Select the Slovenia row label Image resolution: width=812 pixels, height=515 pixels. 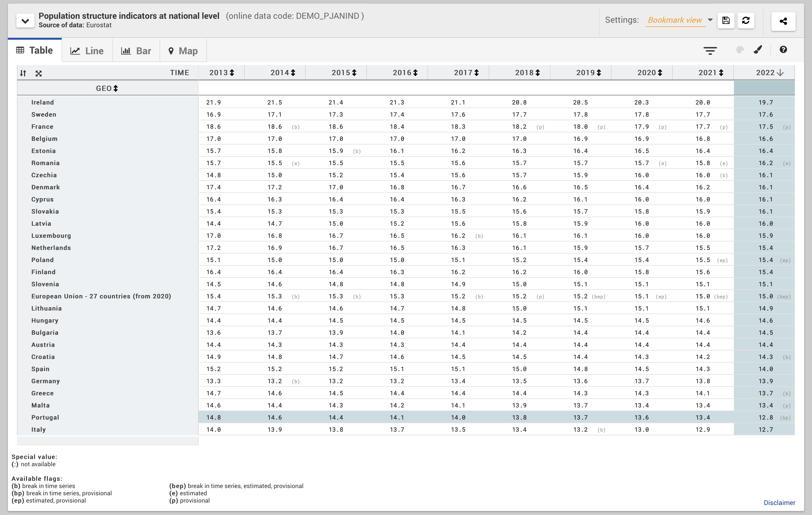click(x=45, y=284)
